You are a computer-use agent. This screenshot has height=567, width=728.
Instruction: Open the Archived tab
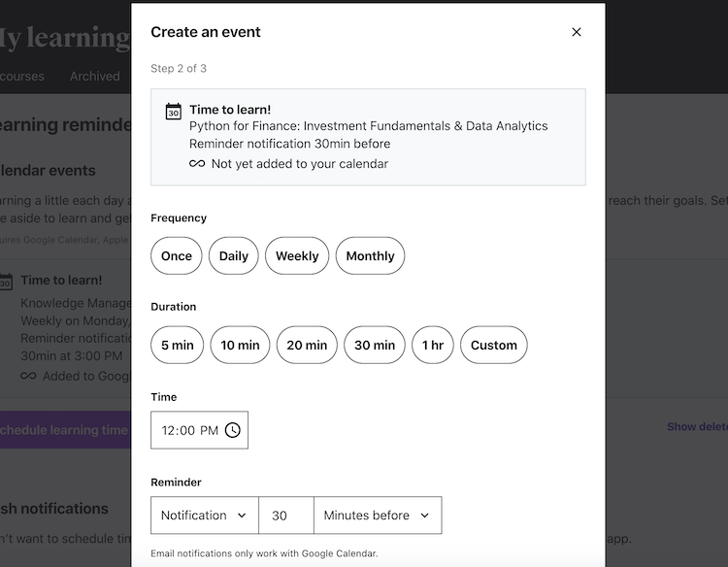point(95,77)
